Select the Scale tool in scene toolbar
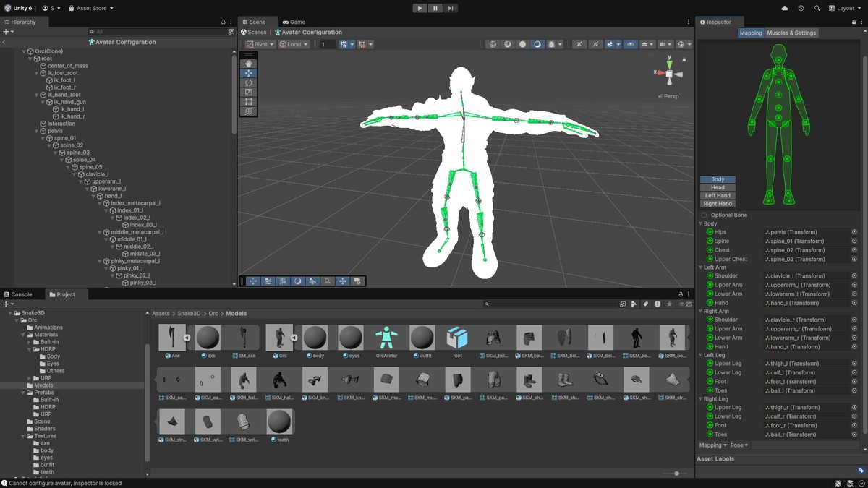The width and height of the screenshot is (868, 488). pos(249,93)
